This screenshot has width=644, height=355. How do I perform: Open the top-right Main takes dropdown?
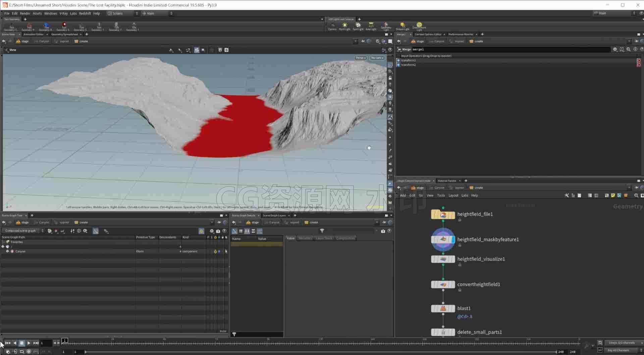(614, 13)
